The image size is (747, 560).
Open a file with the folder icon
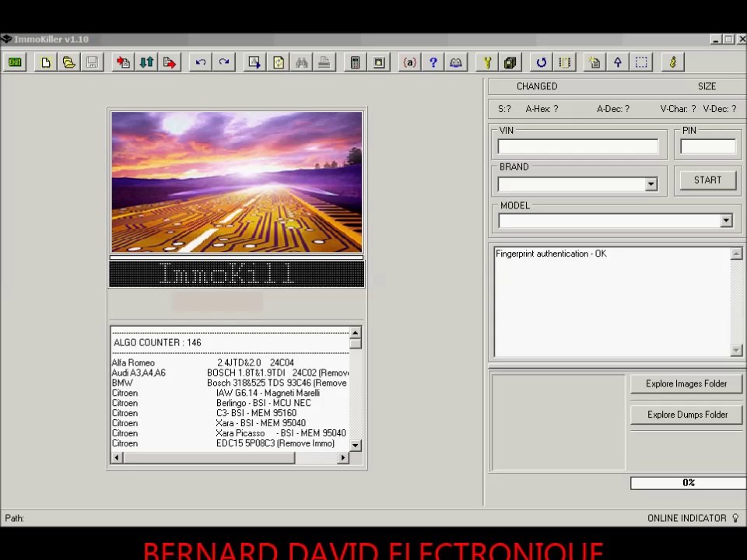click(x=68, y=62)
